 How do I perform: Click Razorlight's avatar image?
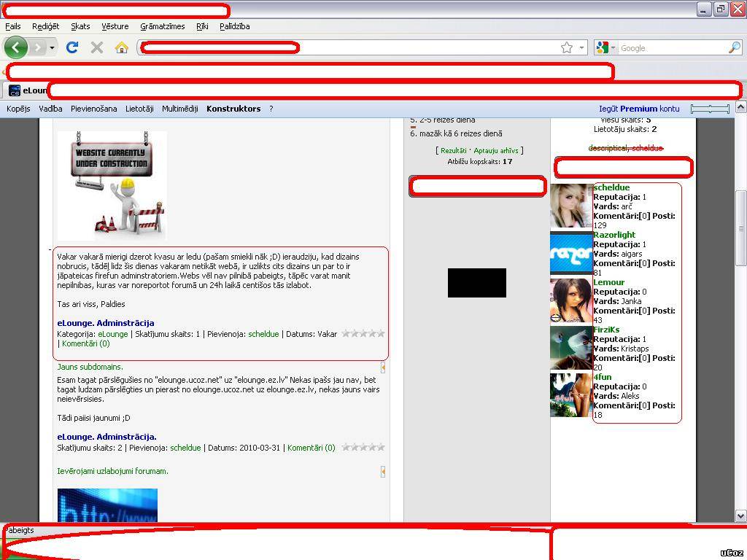[x=571, y=253]
